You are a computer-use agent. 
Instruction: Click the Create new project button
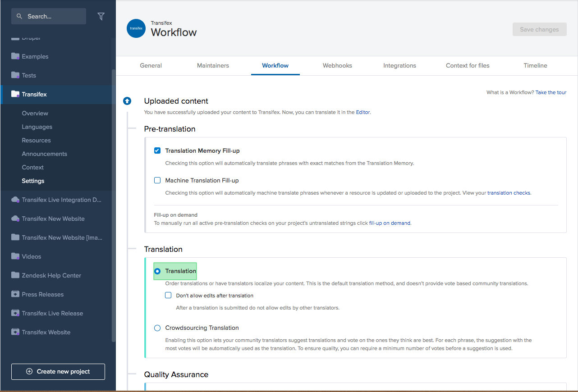[x=58, y=372]
